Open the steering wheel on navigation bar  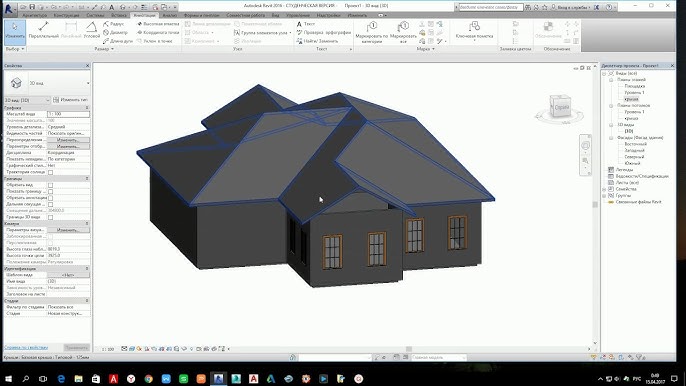coord(585,145)
